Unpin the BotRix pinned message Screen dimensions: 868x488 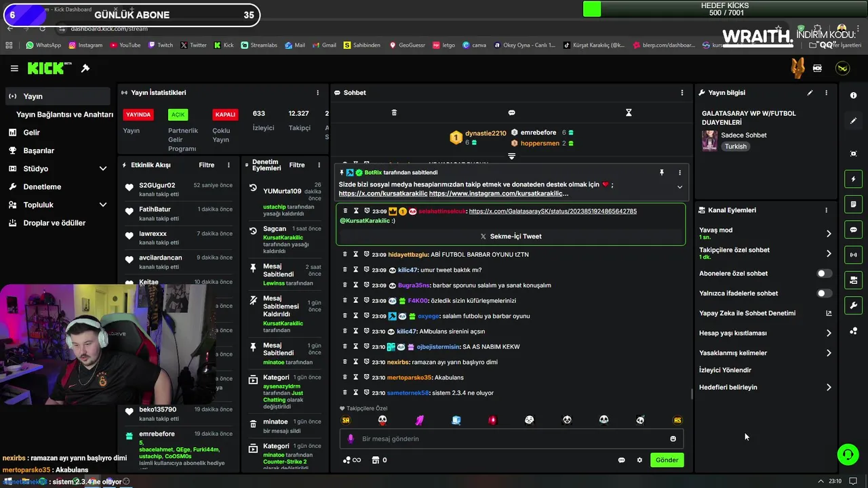click(662, 173)
